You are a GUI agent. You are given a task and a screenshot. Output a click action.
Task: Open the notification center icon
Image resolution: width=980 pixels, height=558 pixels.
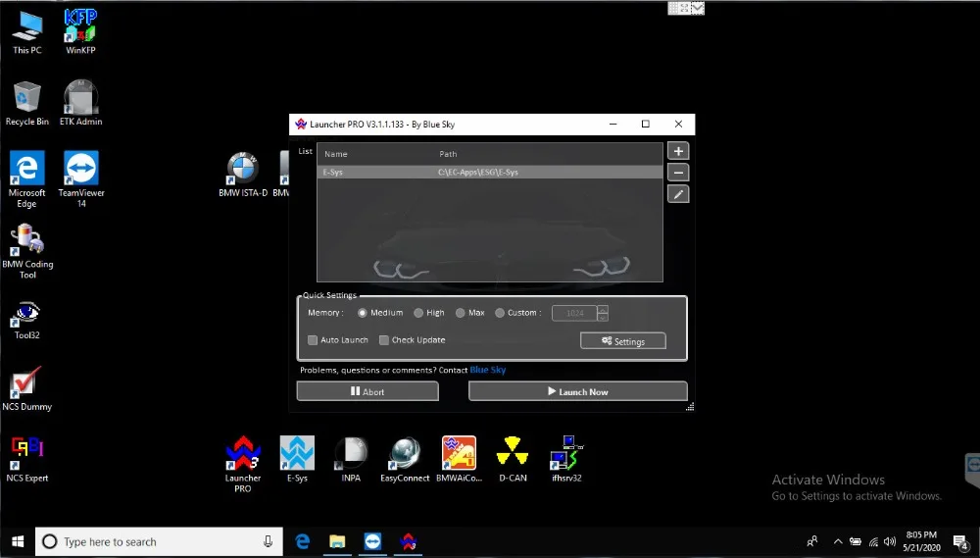point(961,541)
